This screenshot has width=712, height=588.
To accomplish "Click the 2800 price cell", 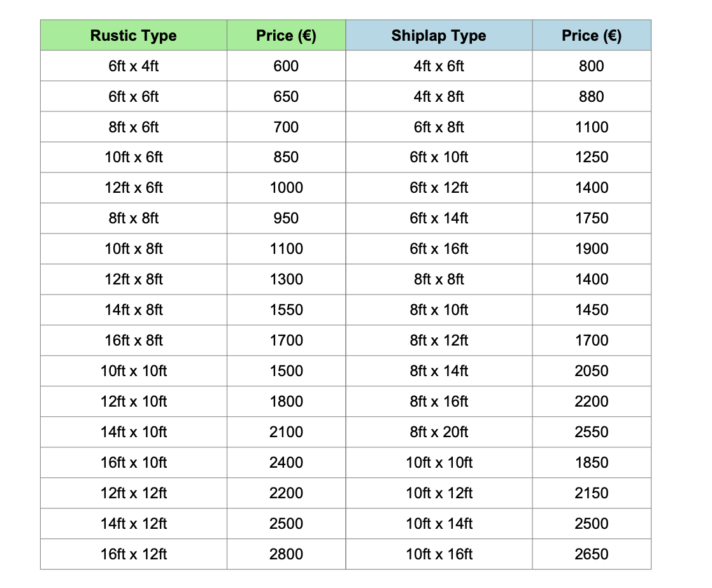I will (x=286, y=554).
